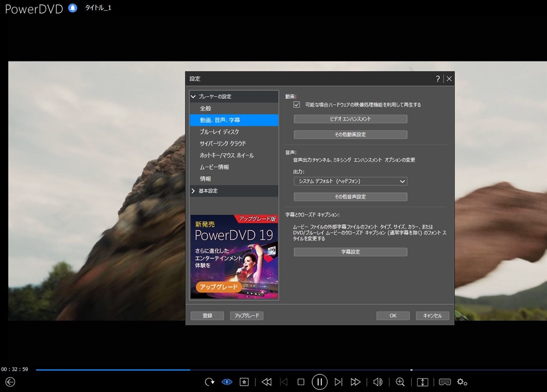Click the playback progress seek bar
Viewport: 547px width, 392px height.
[291, 370]
